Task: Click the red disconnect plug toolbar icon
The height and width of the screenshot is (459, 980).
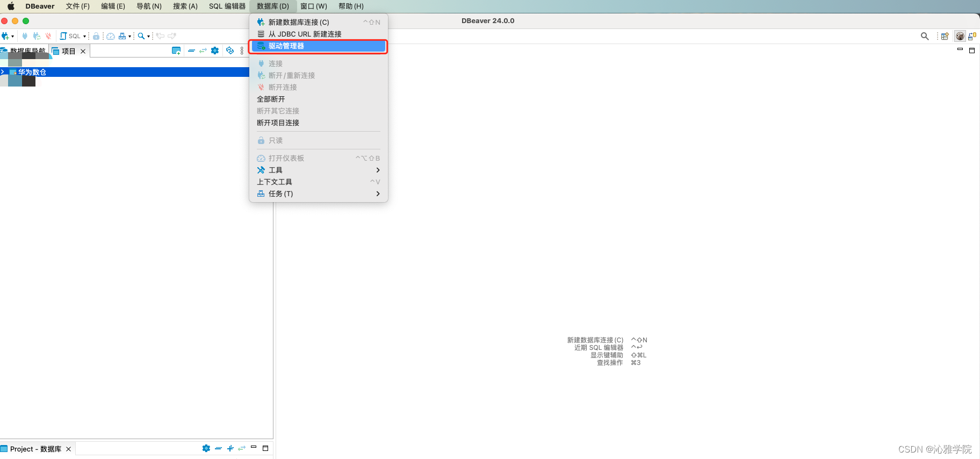Action: (x=48, y=36)
